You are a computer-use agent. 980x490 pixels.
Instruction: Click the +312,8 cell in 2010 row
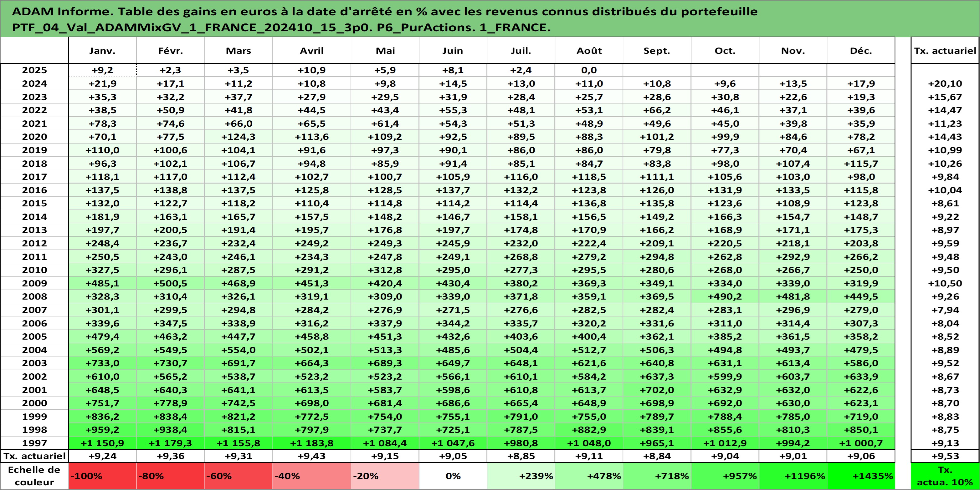click(x=385, y=270)
